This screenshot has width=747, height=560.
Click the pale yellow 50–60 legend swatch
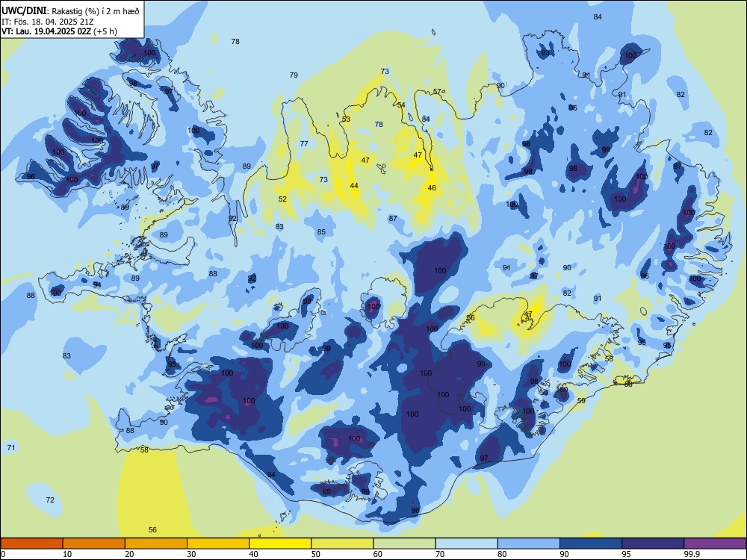tap(342, 544)
